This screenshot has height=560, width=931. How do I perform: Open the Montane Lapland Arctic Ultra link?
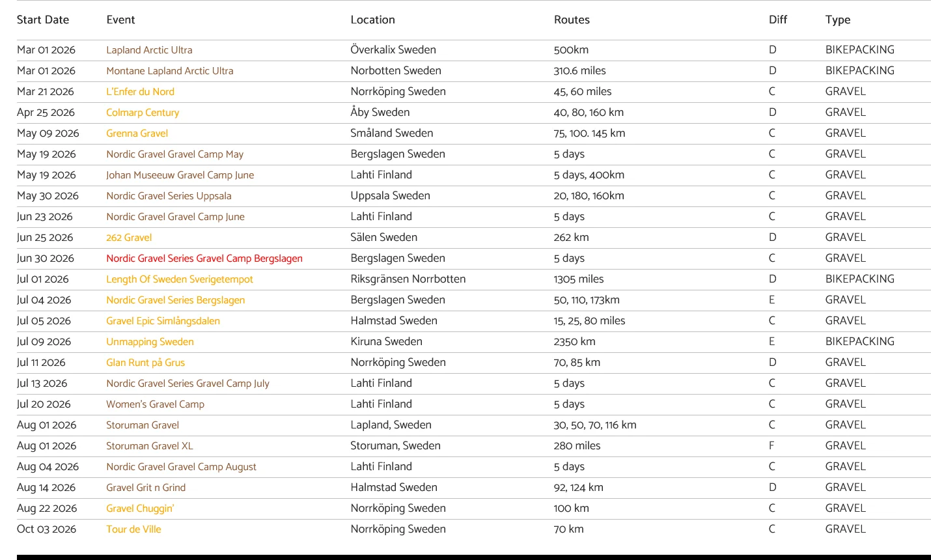170,71
